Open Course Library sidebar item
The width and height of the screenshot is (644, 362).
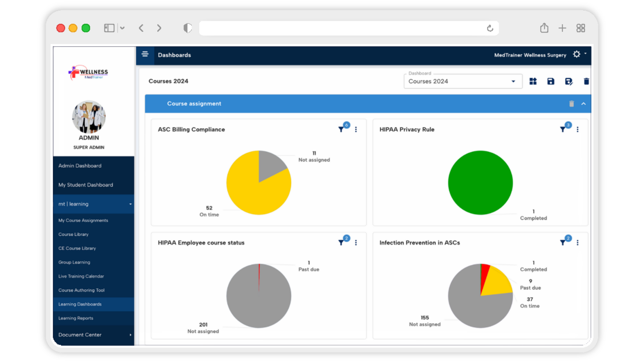pos(73,234)
